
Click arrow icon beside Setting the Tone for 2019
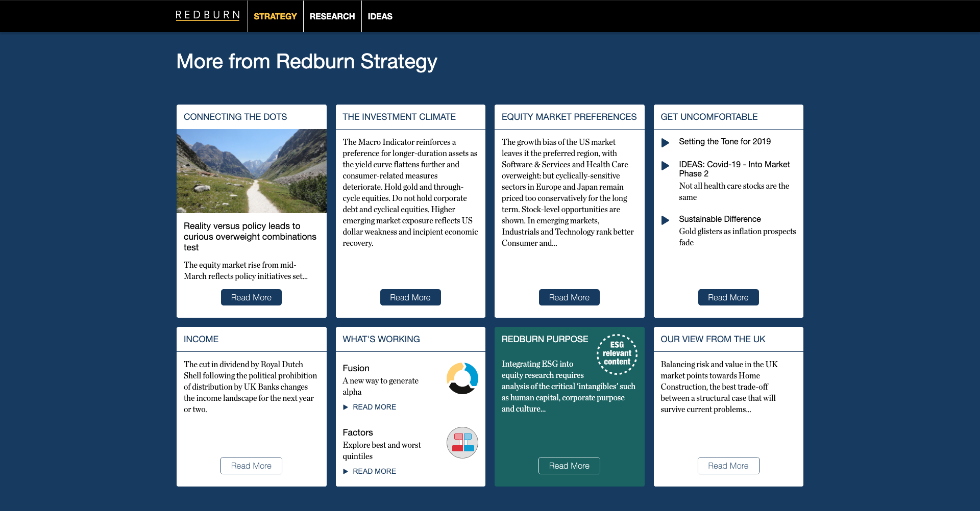665,143
